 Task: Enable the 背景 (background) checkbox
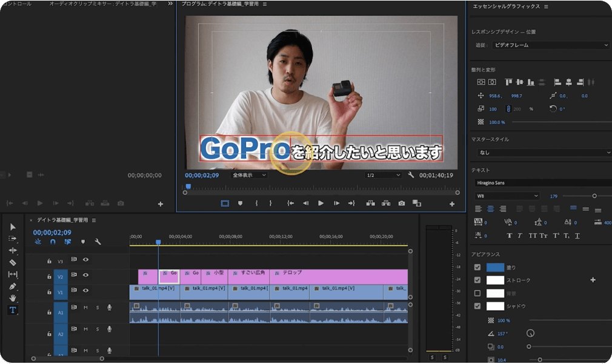tap(477, 293)
